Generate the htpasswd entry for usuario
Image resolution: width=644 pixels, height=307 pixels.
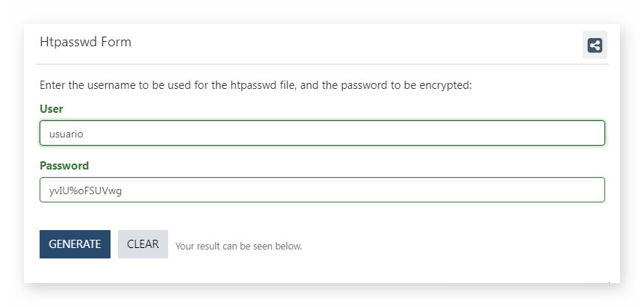[75, 244]
